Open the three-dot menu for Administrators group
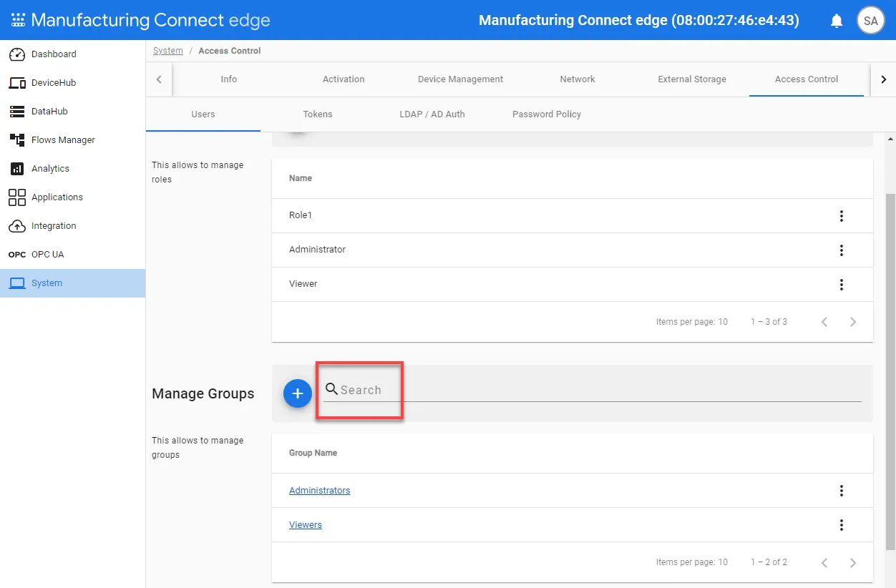 (842, 491)
